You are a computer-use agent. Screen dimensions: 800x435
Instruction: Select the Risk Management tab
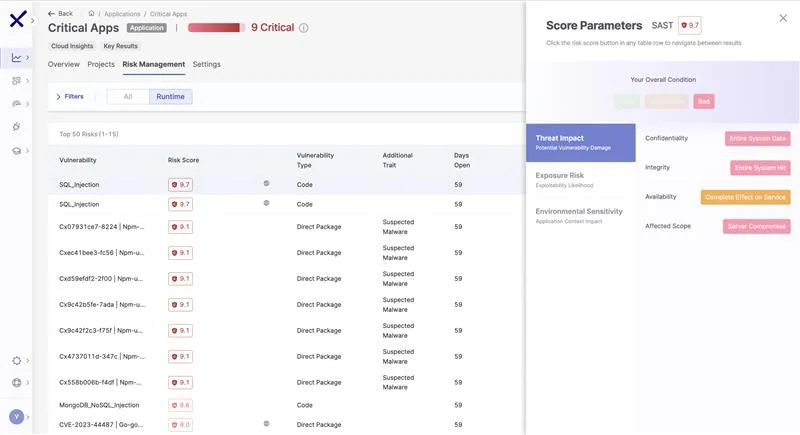click(x=154, y=64)
